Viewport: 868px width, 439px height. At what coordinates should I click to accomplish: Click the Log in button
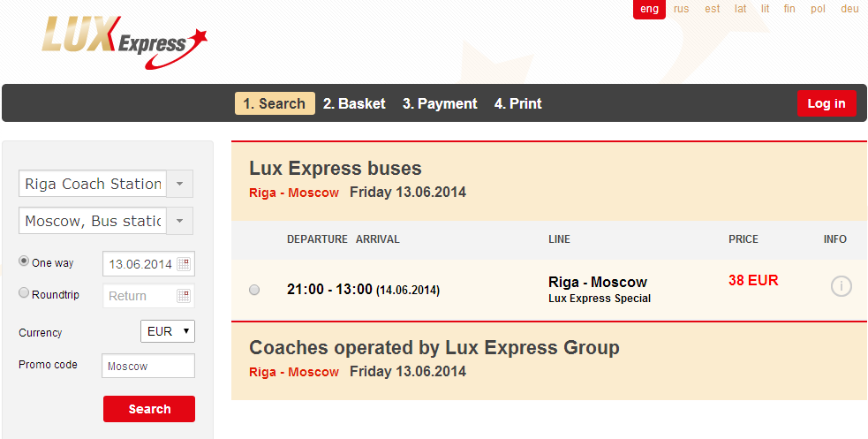[826, 103]
